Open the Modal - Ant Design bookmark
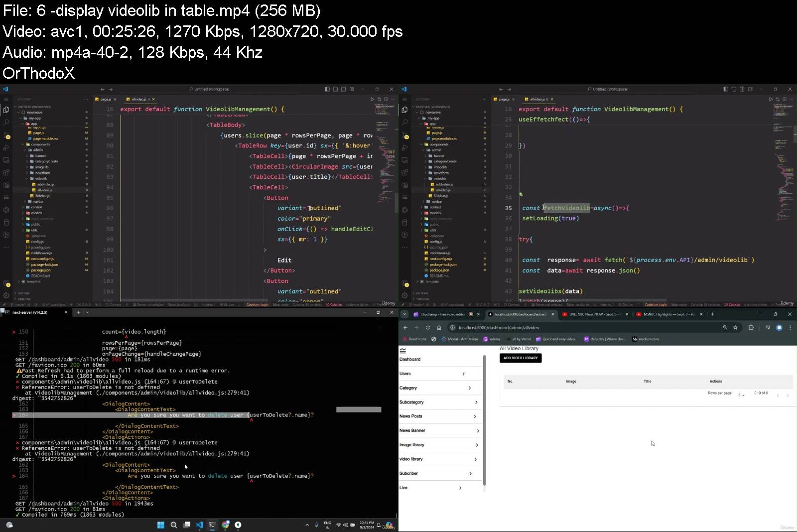Image resolution: width=797 pixels, height=532 pixels. (x=459, y=339)
